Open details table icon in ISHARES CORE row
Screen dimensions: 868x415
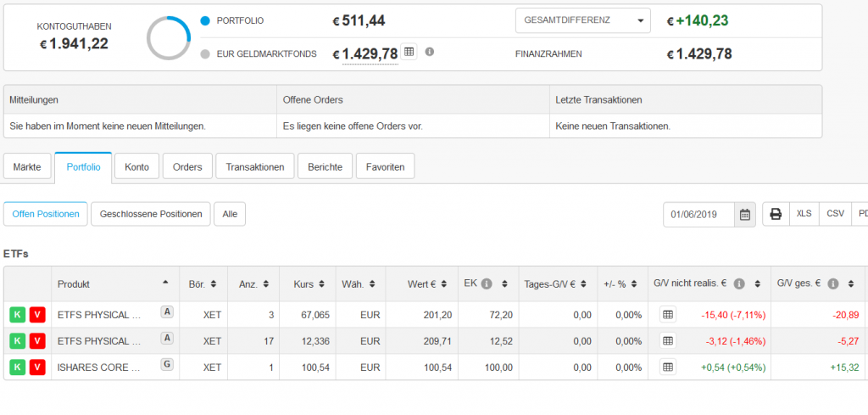coord(667,367)
